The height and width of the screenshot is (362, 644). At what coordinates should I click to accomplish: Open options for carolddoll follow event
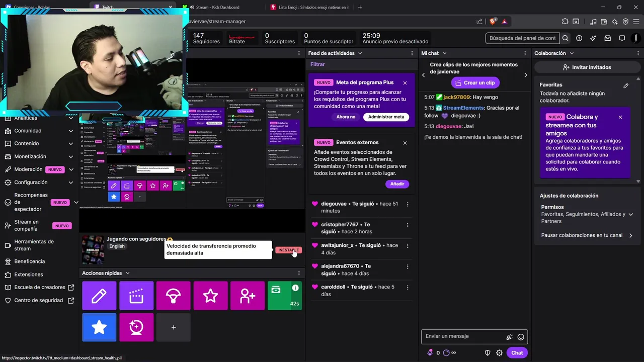pyautogui.click(x=408, y=287)
